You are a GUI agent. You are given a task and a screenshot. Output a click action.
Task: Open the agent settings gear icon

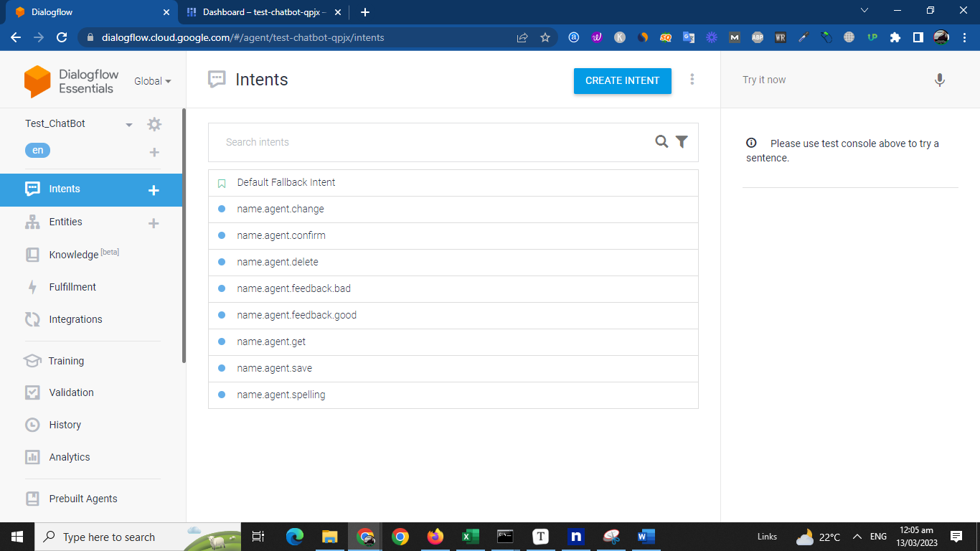click(154, 124)
